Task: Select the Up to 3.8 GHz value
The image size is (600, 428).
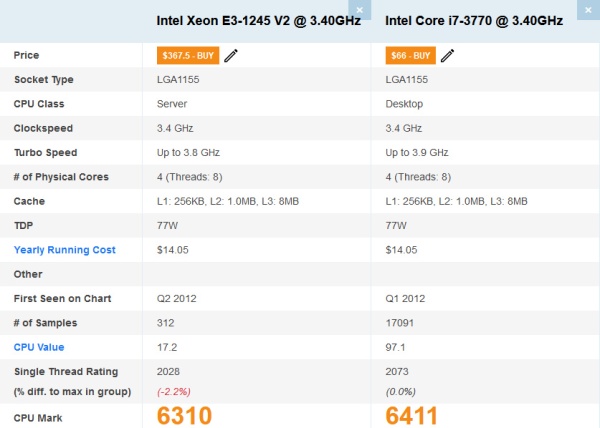Action: point(188,153)
